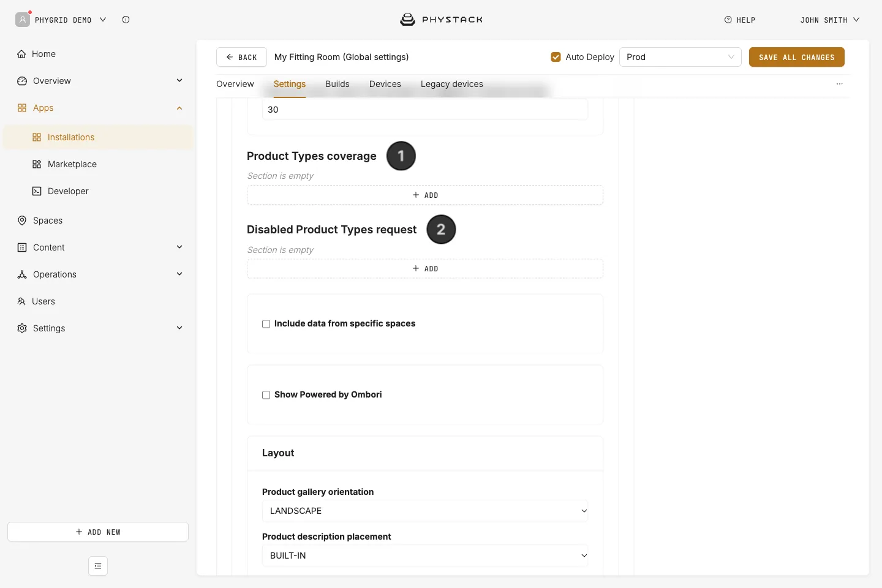Collapse the sidebar with the bottom toggle icon
The width and height of the screenshot is (882, 588).
[98, 566]
